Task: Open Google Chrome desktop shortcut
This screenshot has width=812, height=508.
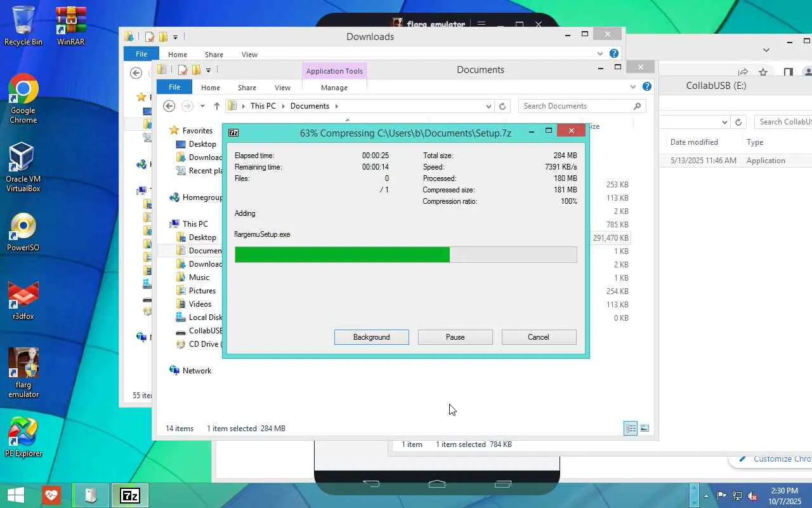Action: 23,98
